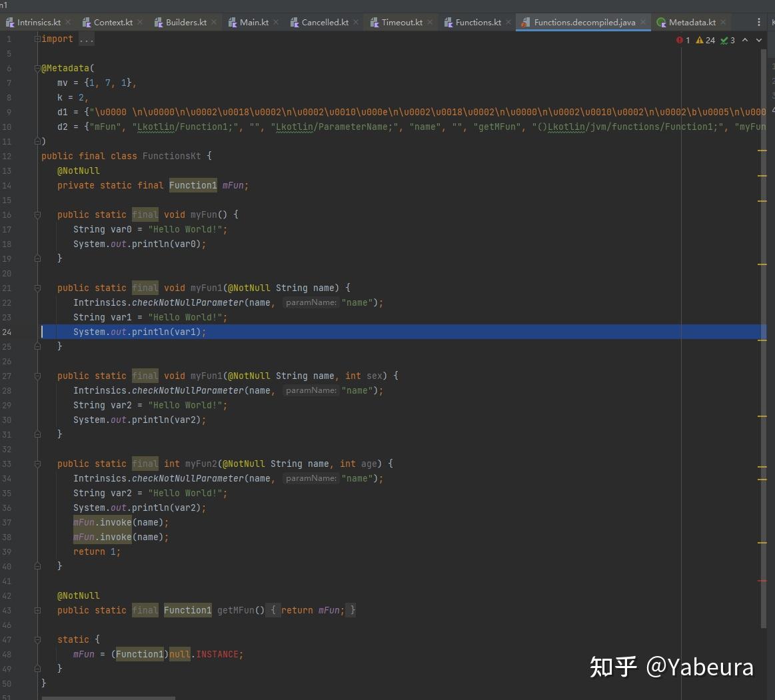Screen dimensions: 775x700
Task: Open the hidden tabs list via the three-dot menu
Action: coord(758,22)
